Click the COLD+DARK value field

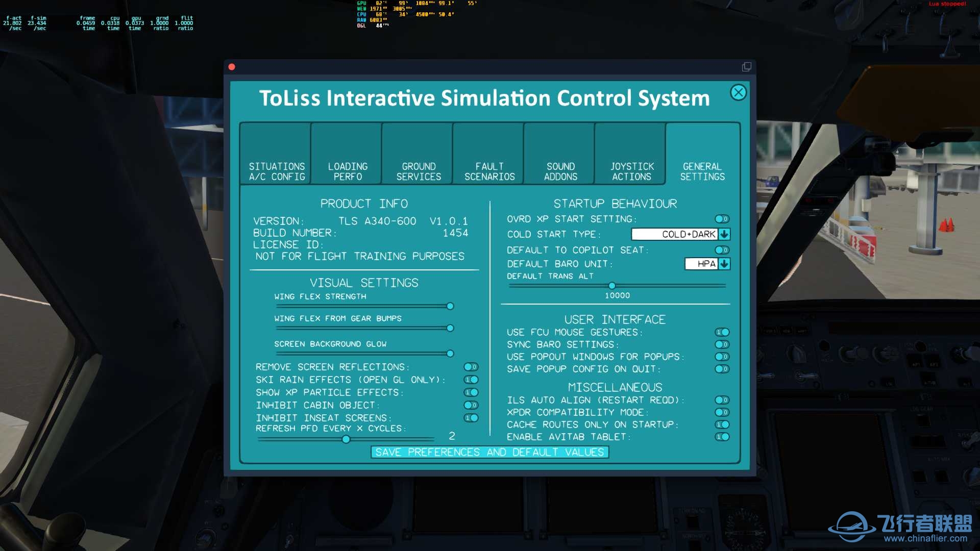click(x=675, y=234)
